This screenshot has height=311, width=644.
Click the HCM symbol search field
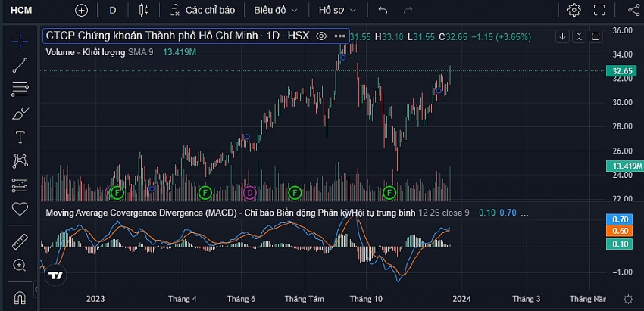click(21, 11)
